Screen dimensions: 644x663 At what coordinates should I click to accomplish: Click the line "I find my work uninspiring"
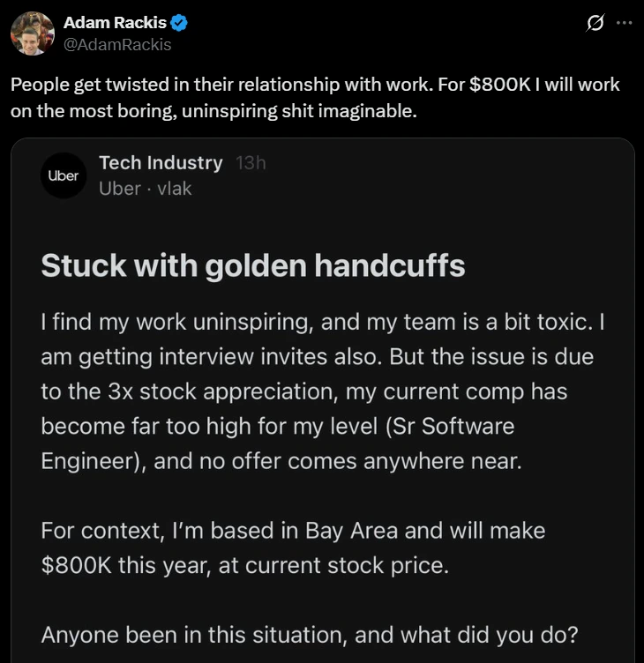(176, 321)
